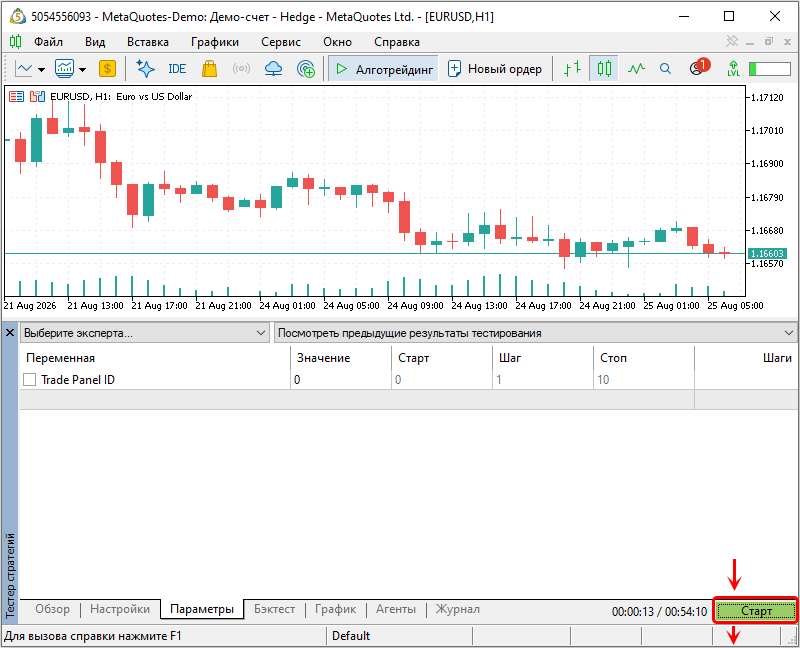Click the copy-trading radar plus icon
The height and width of the screenshot is (648, 800).
click(306, 68)
